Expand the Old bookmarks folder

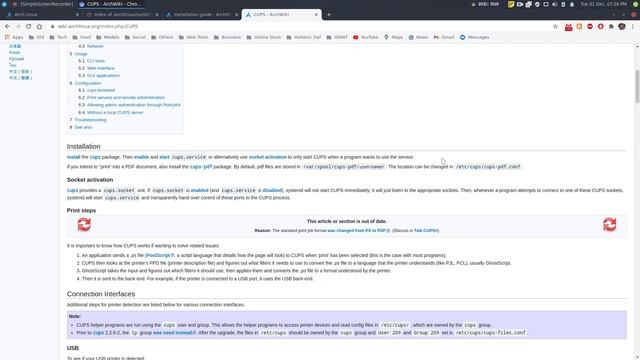pos(36,37)
